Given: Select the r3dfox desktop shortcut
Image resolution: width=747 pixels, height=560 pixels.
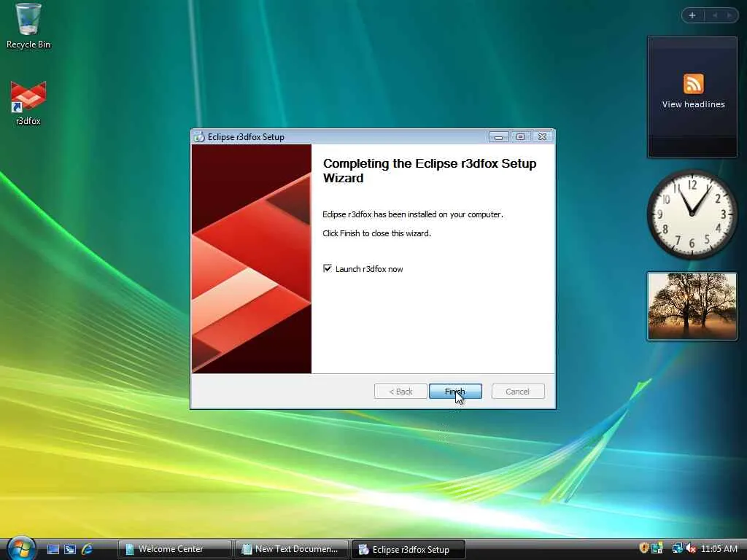Looking at the screenshot, I should 28,104.
